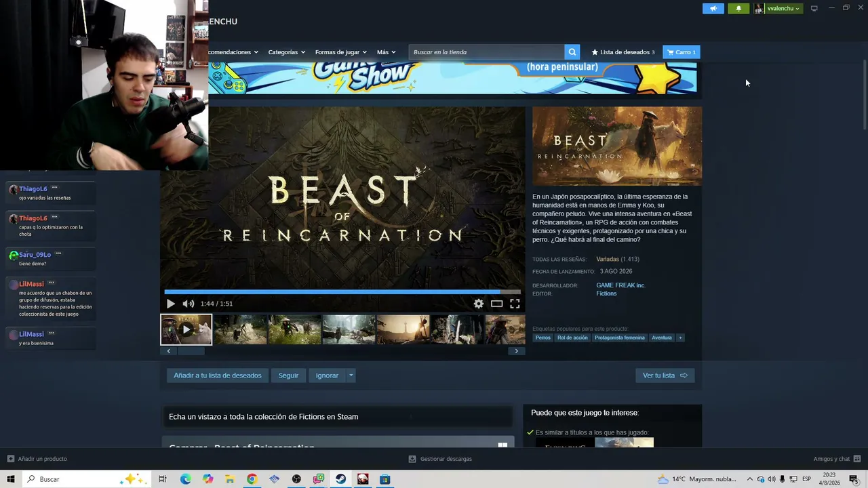868x488 pixels.
Task: Toggle theater mode on video player
Action: tap(496, 304)
